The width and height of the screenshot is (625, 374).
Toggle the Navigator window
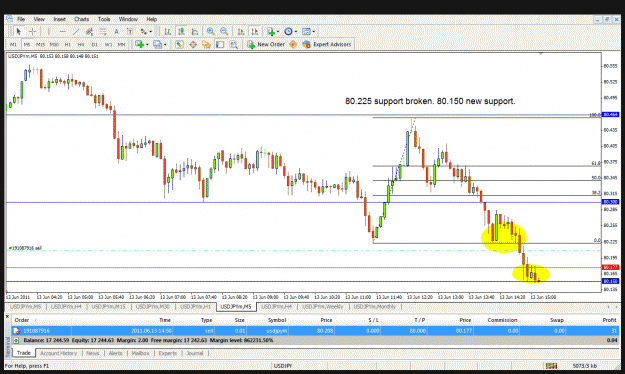(206, 44)
